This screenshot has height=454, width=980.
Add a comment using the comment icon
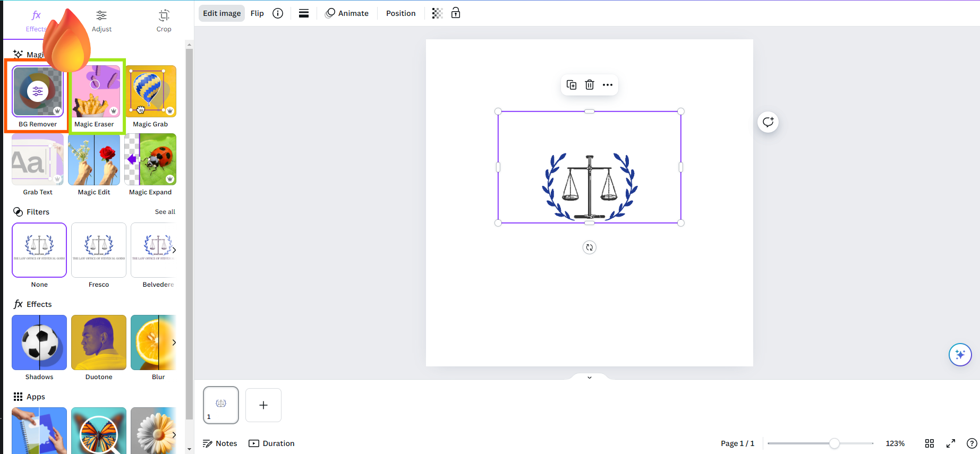click(x=768, y=122)
